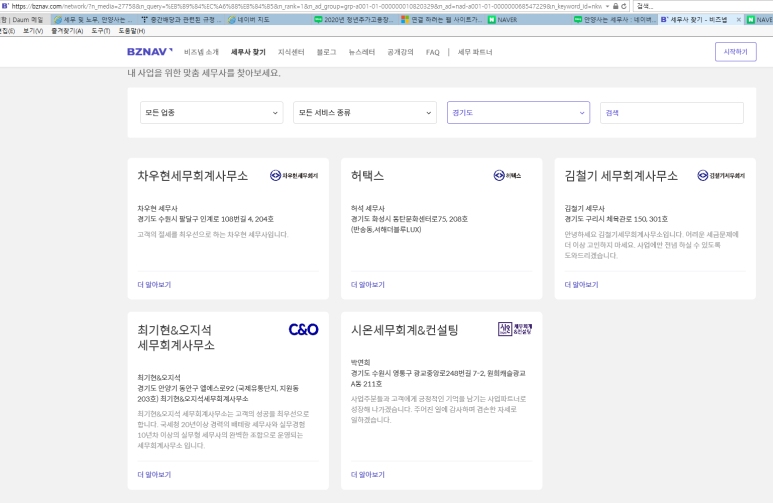The height and width of the screenshot is (503, 773).
Task: Click 더 알아보기 for 최기현&오지석 세무회계사무소
Action: coord(154,474)
